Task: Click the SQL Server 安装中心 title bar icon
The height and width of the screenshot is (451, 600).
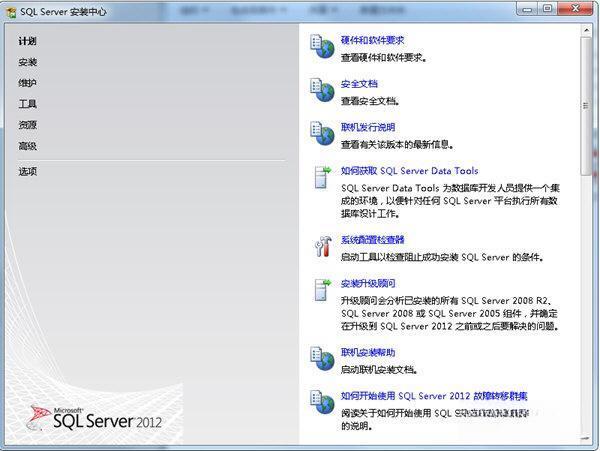Action: [x=11, y=12]
